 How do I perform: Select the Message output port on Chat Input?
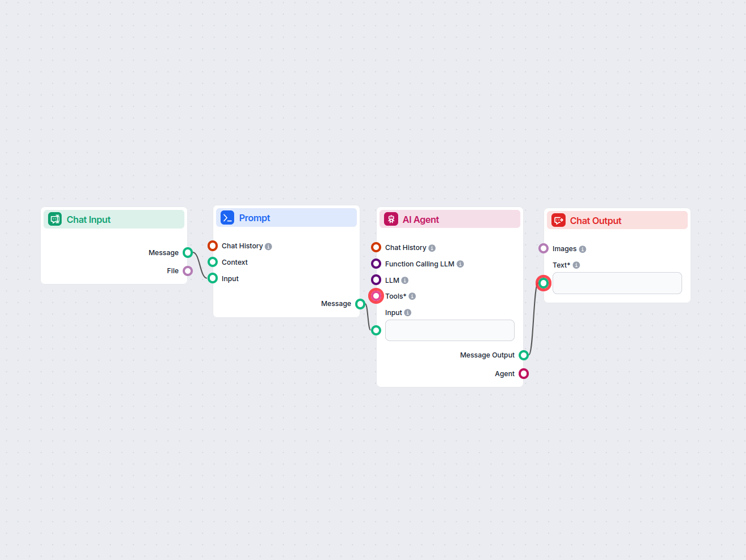point(187,252)
